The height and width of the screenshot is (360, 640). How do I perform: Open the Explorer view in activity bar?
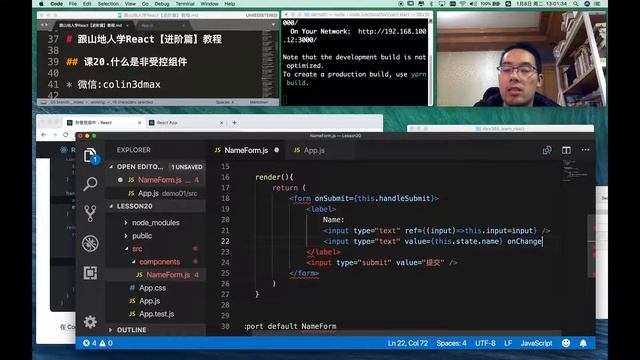tap(90, 155)
